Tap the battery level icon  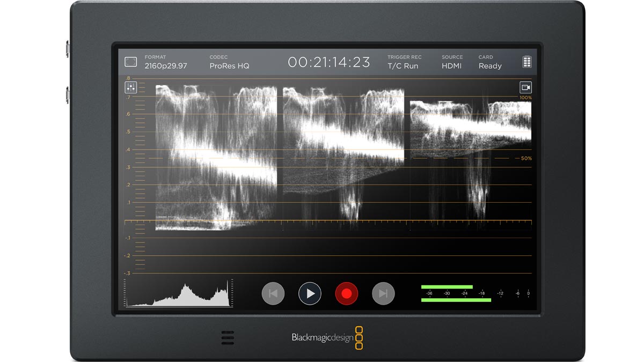click(526, 62)
